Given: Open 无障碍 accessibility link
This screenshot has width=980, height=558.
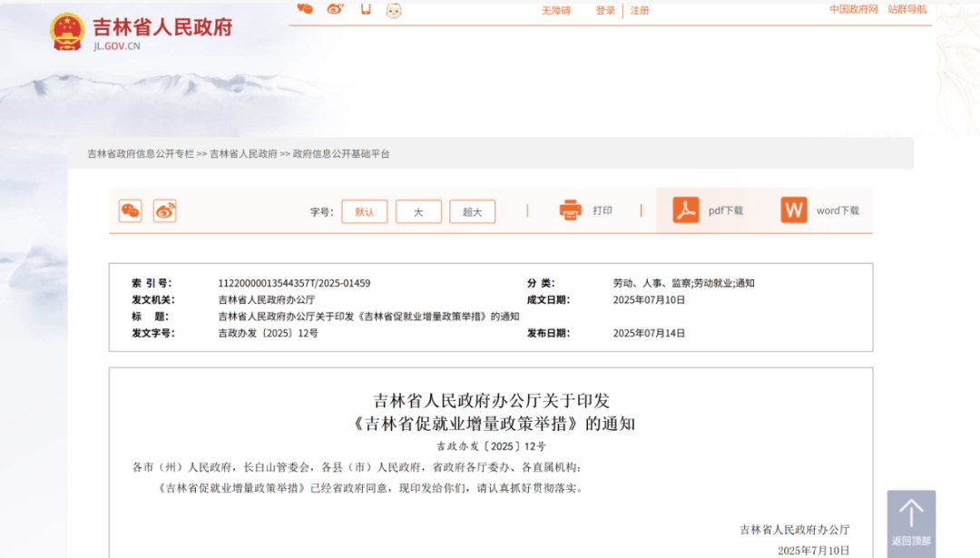Looking at the screenshot, I should click(556, 11).
